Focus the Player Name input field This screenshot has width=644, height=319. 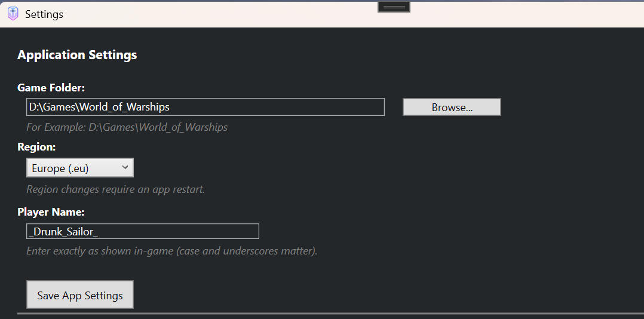179,231
